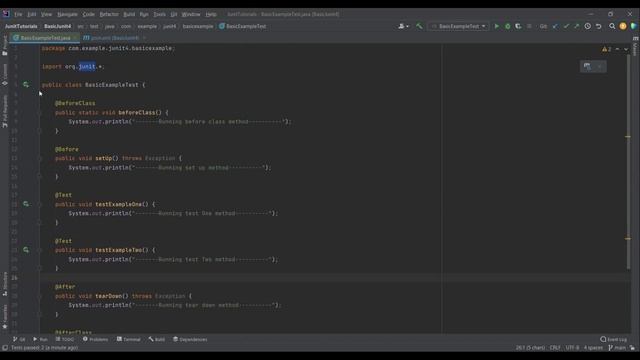
Task: Collapse the beforeClass method fold marker
Action: 40,113
